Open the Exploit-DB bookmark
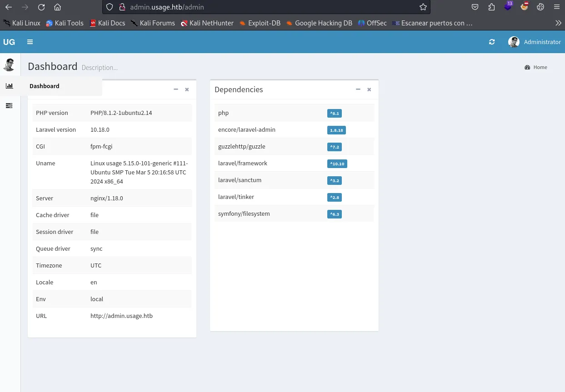This screenshot has height=392, width=565. pos(260,23)
